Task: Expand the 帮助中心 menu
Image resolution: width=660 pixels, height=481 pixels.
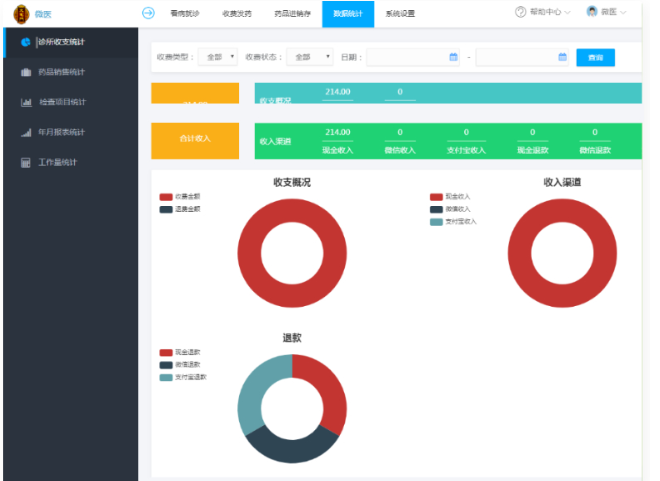Action: pyautogui.click(x=543, y=13)
